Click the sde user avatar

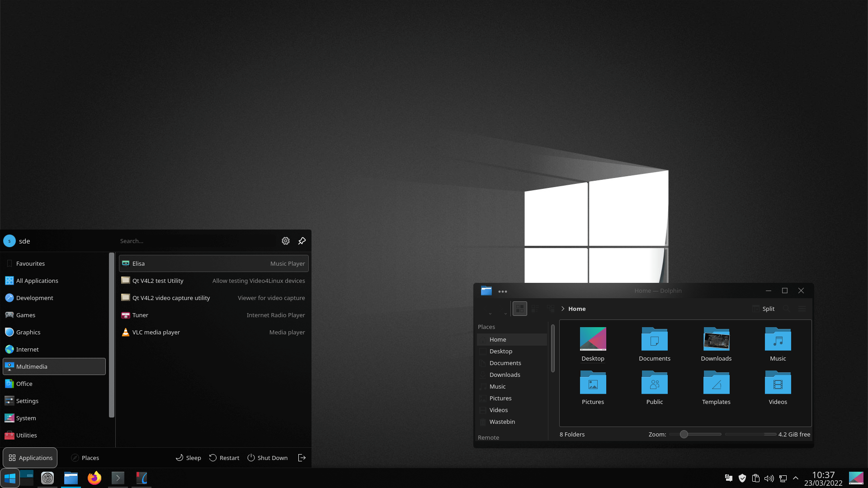point(9,241)
